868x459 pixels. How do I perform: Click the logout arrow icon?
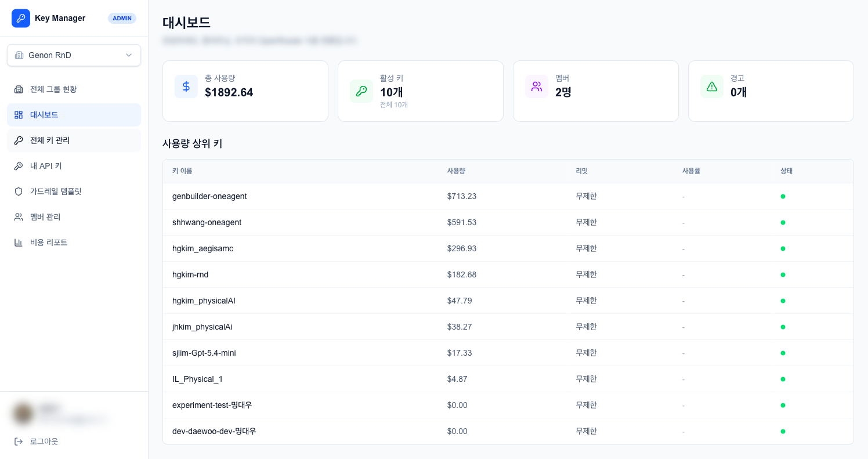pyautogui.click(x=19, y=442)
